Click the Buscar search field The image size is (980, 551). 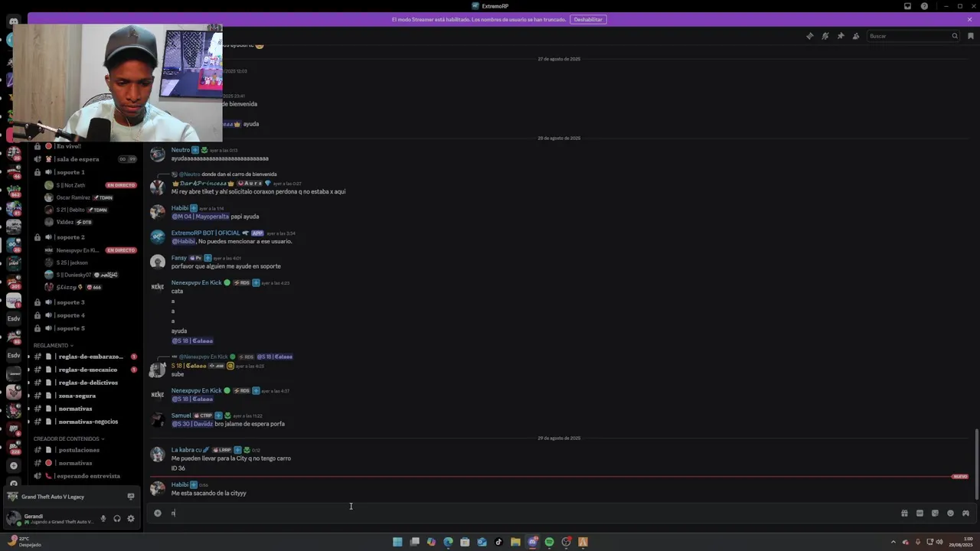click(913, 36)
